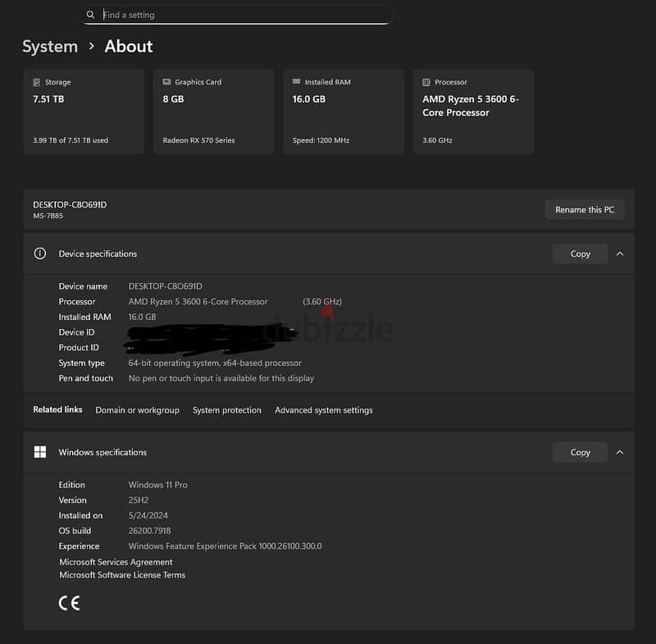The height and width of the screenshot is (644, 656).
Task: Click the Installed RAM chip icon
Action: [296, 81]
